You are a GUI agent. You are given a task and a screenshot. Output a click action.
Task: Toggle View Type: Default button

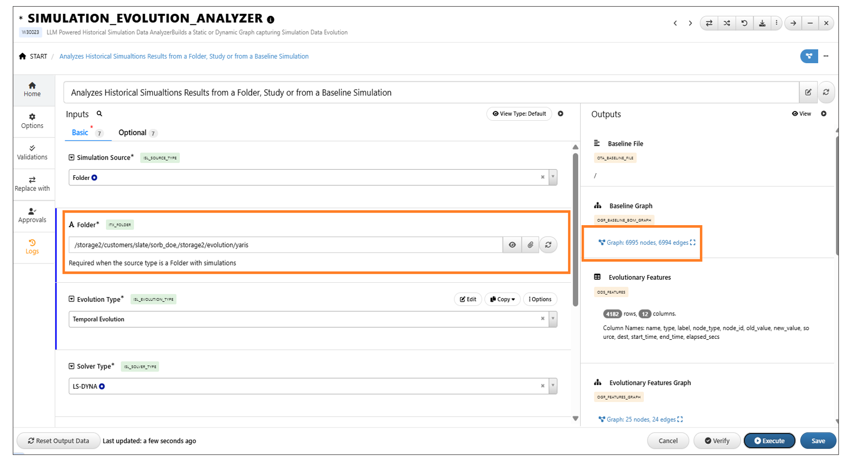[x=519, y=114]
